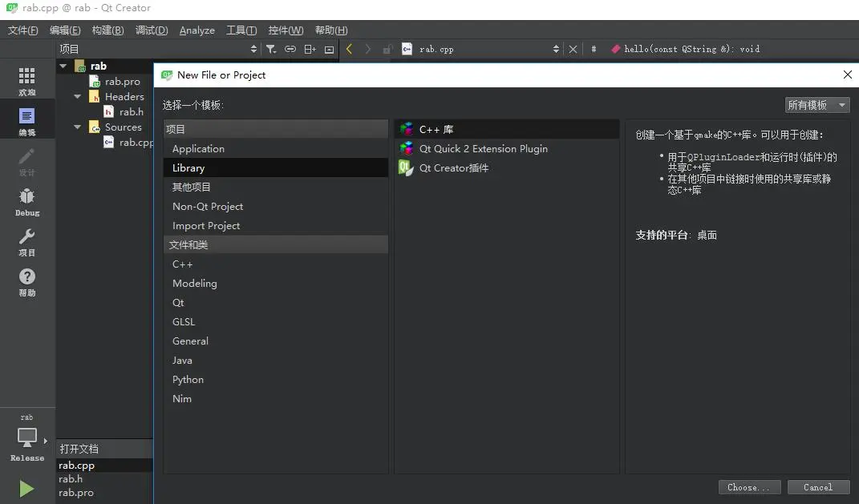The width and height of the screenshot is (859, 504).
Task: Collapse the Headers folder arrow
Action: tap(77, 97)
